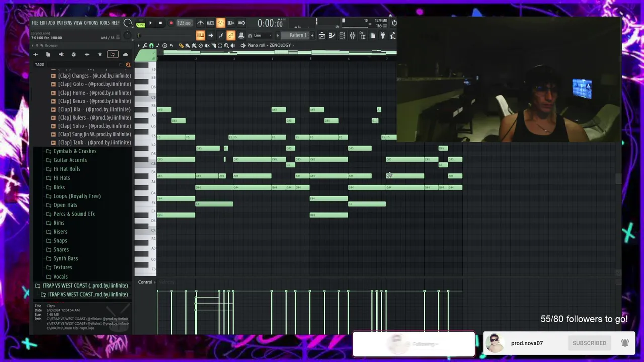
Task: Open the EDIT menu
Action: pos(43,23)
